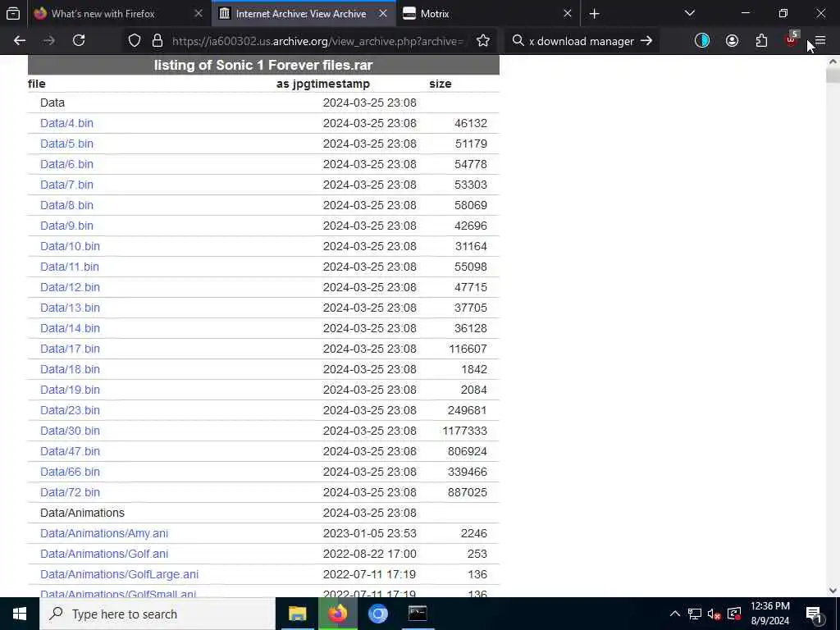The width and height of the screenshot is (840, 630).
Task: Submit search with the arrow button
Action: [646, 41]
